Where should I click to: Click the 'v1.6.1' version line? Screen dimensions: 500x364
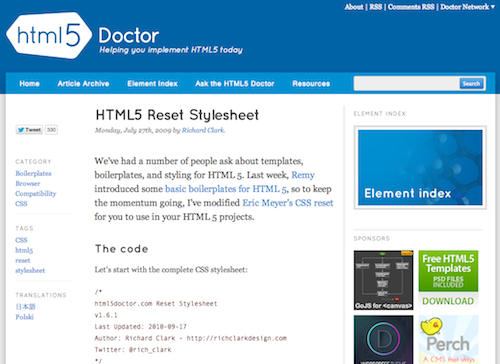[106, 315]
